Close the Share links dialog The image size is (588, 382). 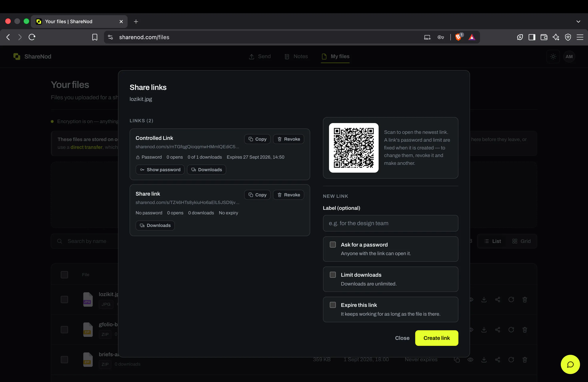(402, 338)
